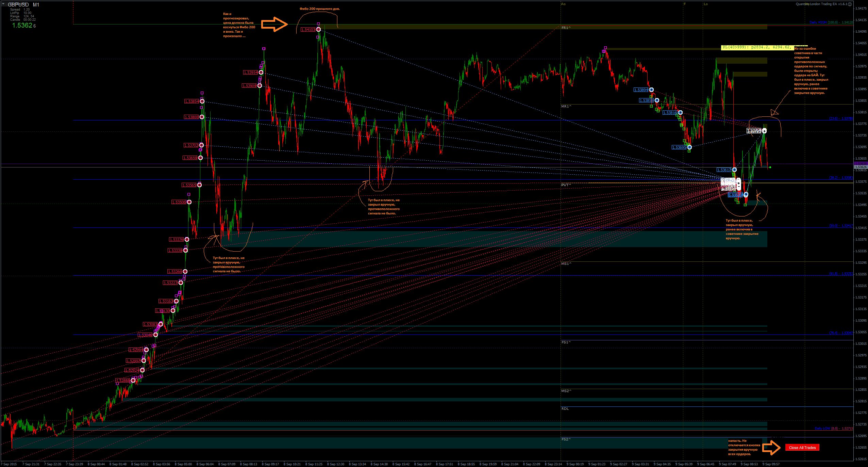Select the sell marker circle at 1.54103
The image size is (868, 467).
pyautogui.click(x=318, y=30)
